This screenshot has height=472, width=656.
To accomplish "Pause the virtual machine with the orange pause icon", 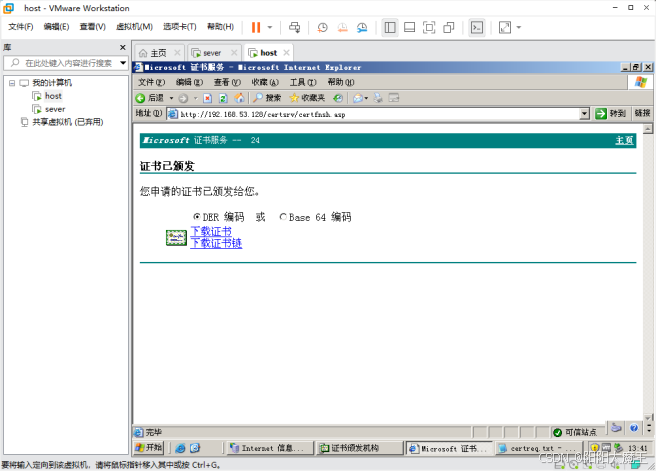I will pos(256,28).
